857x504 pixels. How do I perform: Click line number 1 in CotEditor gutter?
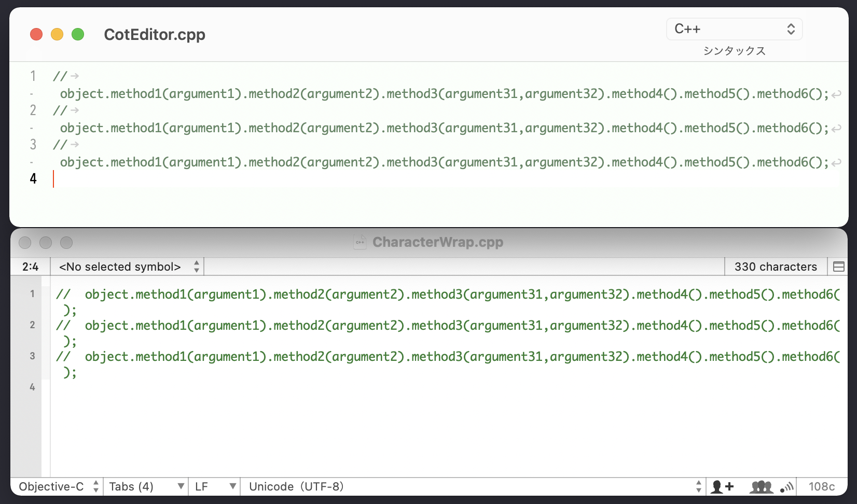[33, 76]
